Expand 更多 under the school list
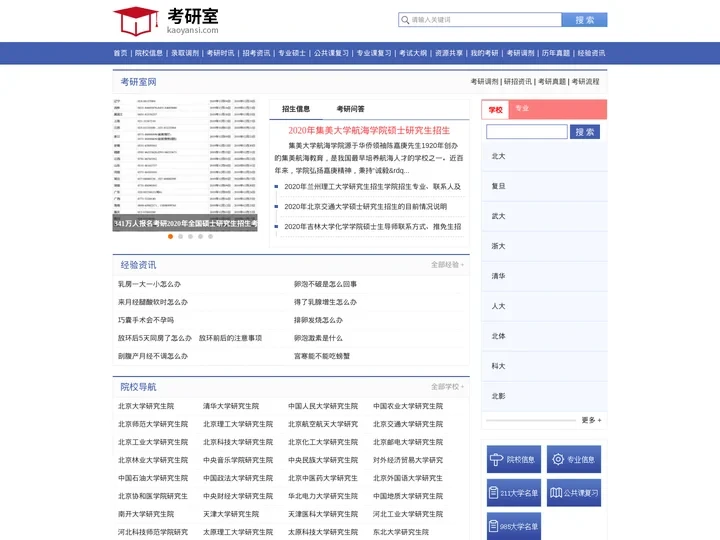720x540 pixels. click(x=591, y=420)
